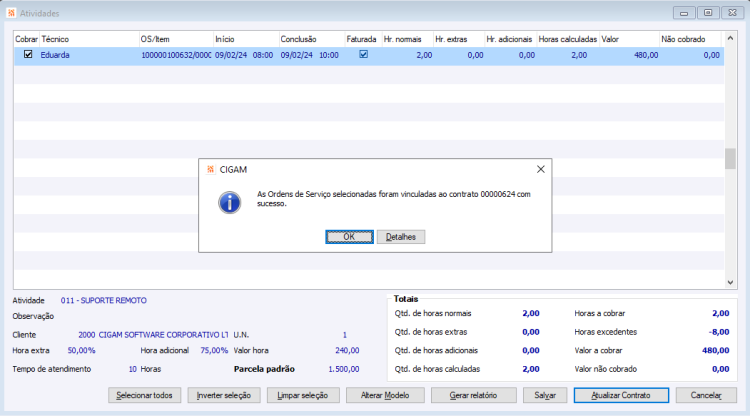The height and width of the screenshot is (416, 750).
Task: Click Selecionar todos button
Action: coord(144,395)
